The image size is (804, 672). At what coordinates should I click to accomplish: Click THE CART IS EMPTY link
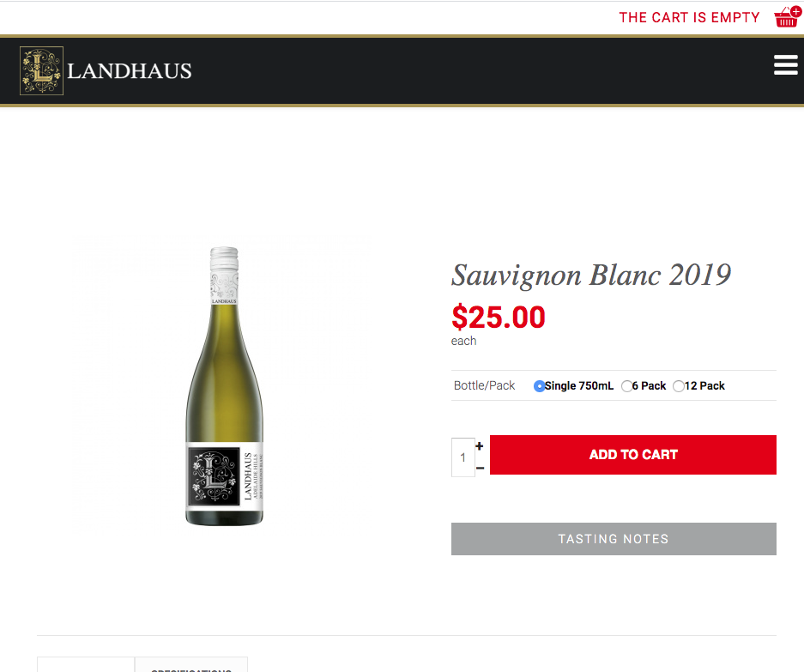689,17
